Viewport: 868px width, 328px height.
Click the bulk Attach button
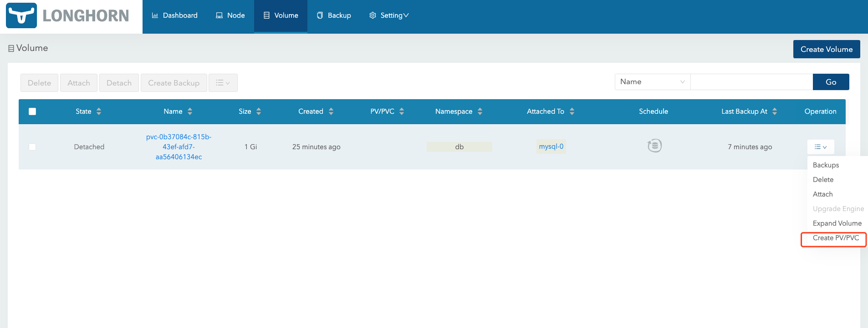click(x=79, y=83)
